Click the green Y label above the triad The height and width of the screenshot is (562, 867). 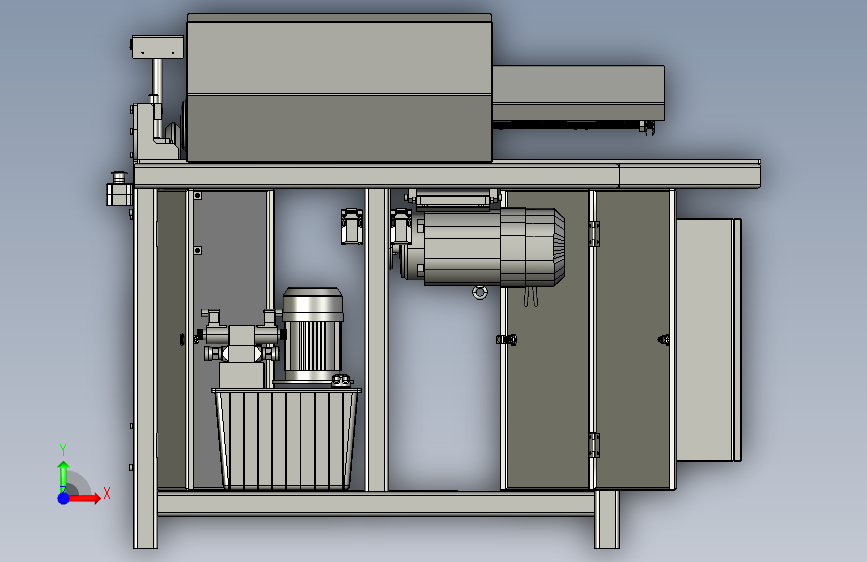63,450
